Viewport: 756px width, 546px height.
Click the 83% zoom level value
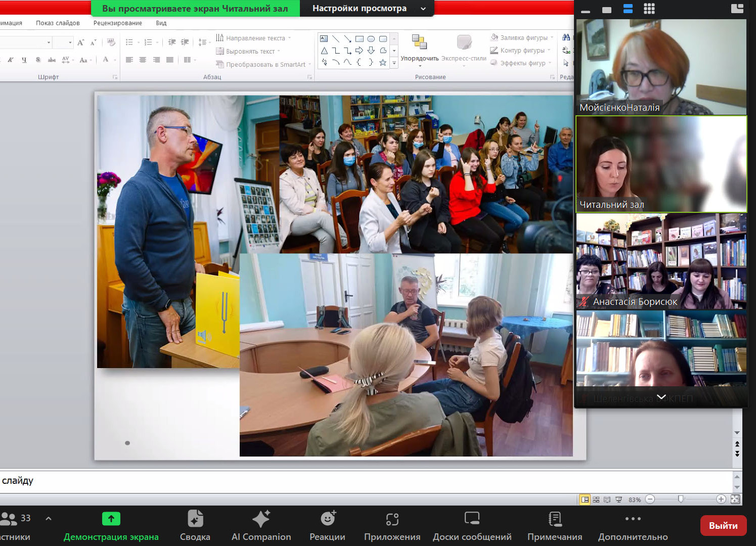(635, 499)
